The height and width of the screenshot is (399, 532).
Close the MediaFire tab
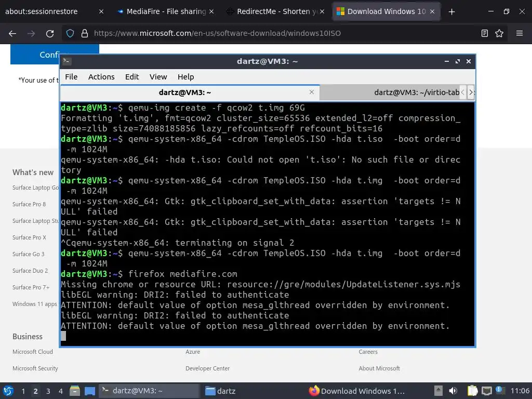(x=211, y=11)
